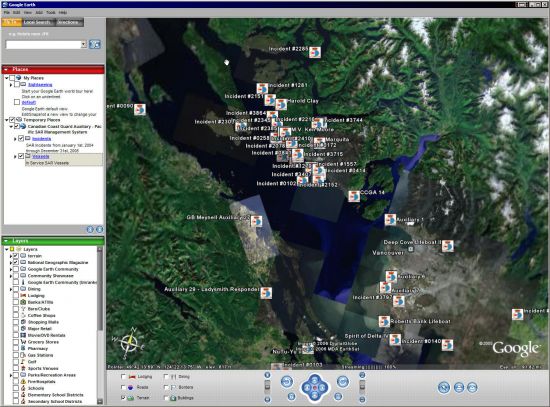
Task: Click the Roberts Bank Lifeboat placemark icon
Action: coord(384,321)
